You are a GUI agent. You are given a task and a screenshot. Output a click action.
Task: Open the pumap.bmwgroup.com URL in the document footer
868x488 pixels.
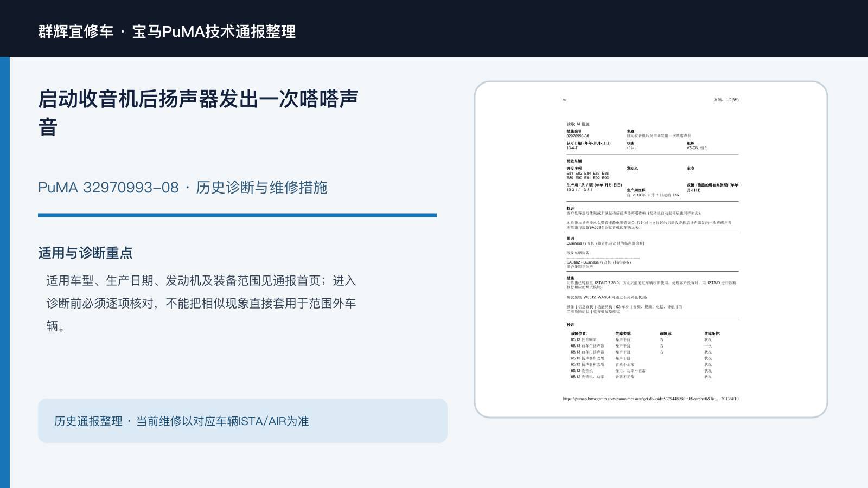pyautogui.click(x=640, y=399)
